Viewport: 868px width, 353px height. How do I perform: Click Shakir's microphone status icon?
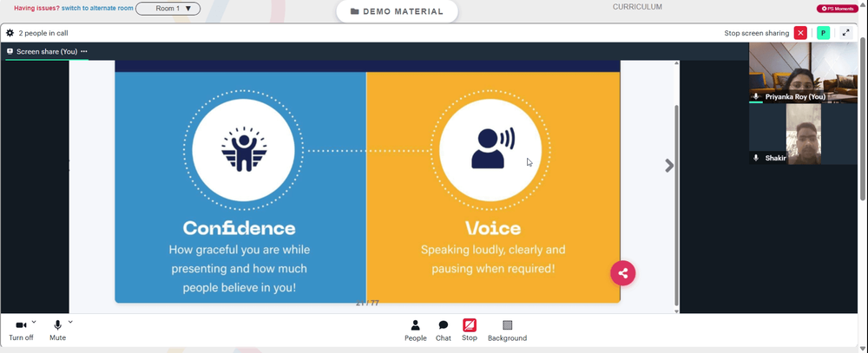756,158
